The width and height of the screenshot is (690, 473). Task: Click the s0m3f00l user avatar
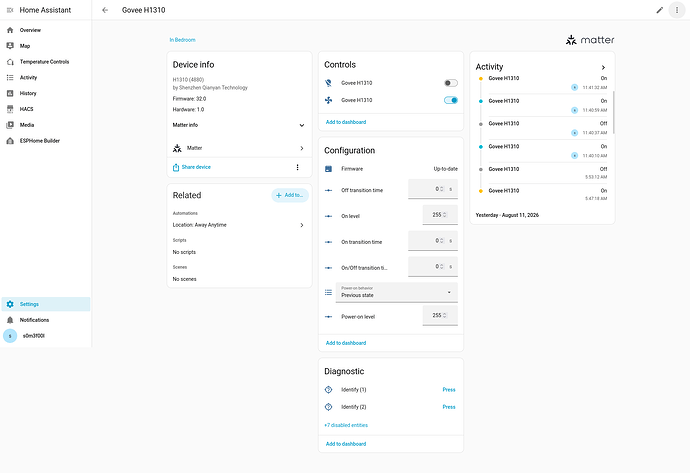click(x=10, y=336)
